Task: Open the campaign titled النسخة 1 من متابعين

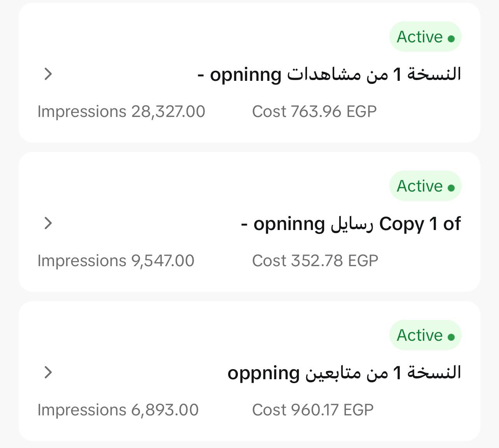Action: 344,373
